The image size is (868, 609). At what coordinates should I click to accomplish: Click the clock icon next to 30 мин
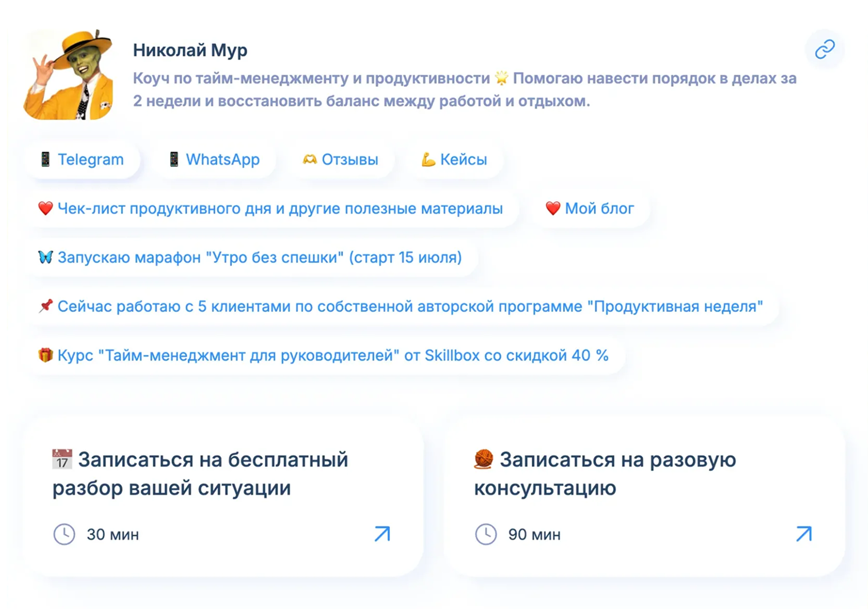click(x=64, y=534)
